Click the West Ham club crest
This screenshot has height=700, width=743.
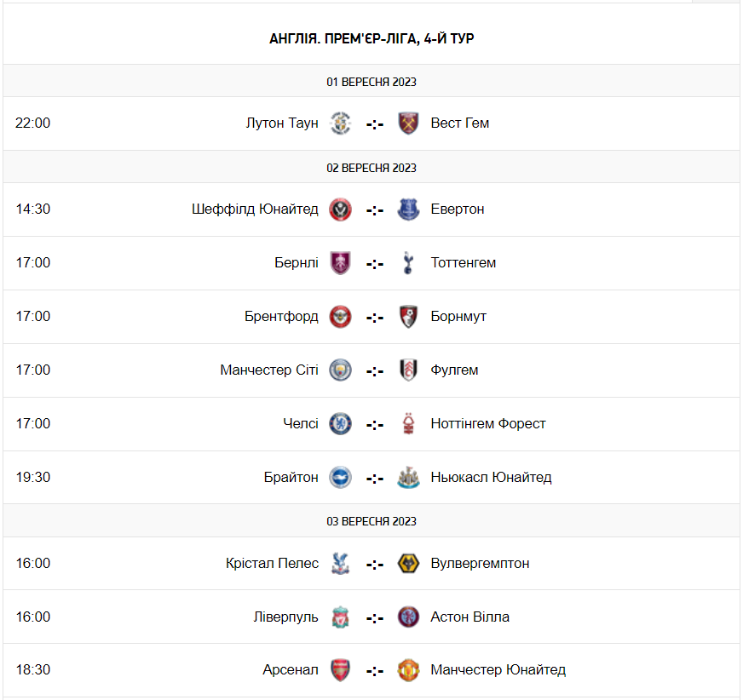[408, 123]
